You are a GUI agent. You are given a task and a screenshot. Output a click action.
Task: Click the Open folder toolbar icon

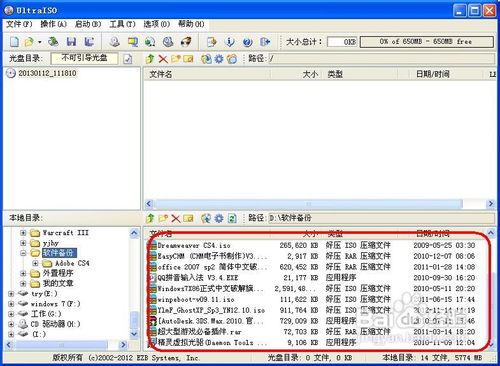point(29,42)
